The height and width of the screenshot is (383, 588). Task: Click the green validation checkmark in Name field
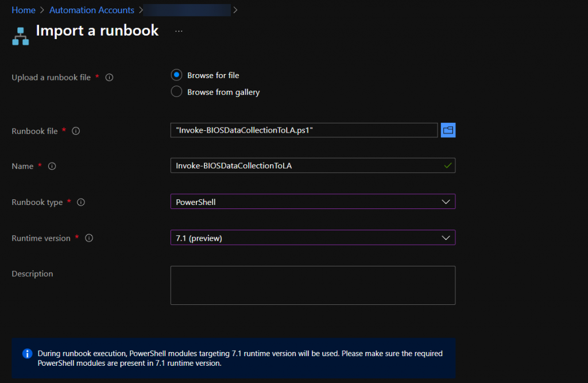(448, 165)
